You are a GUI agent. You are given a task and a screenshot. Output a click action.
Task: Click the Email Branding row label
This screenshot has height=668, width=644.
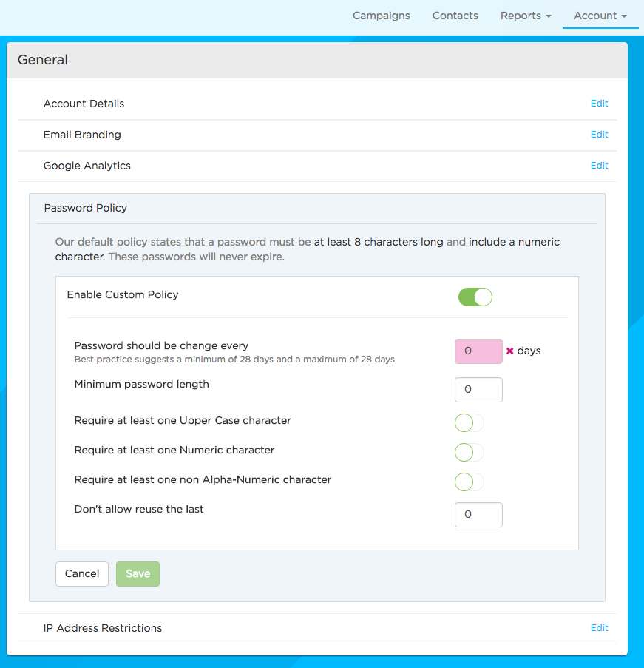point(82,135)
